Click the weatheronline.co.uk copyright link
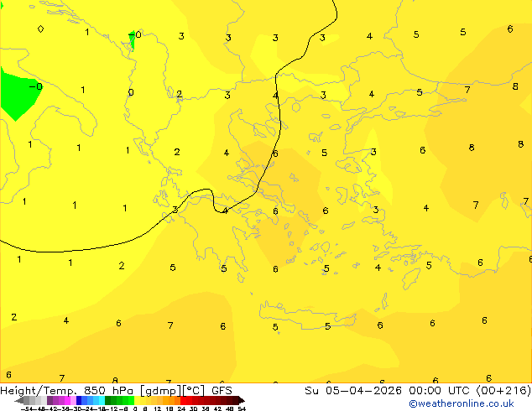 click(x=462, y=403)
